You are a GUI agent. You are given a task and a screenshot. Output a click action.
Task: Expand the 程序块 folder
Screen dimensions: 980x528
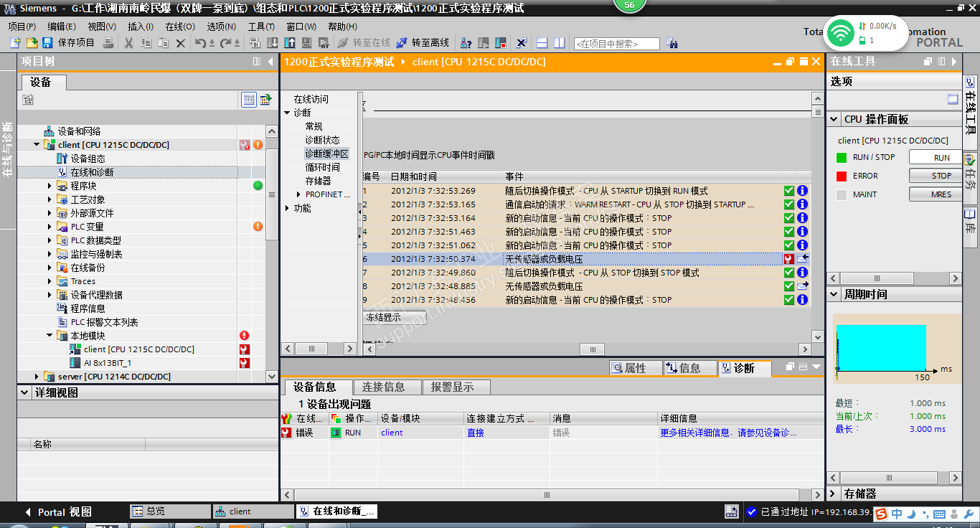coord(50,186)
